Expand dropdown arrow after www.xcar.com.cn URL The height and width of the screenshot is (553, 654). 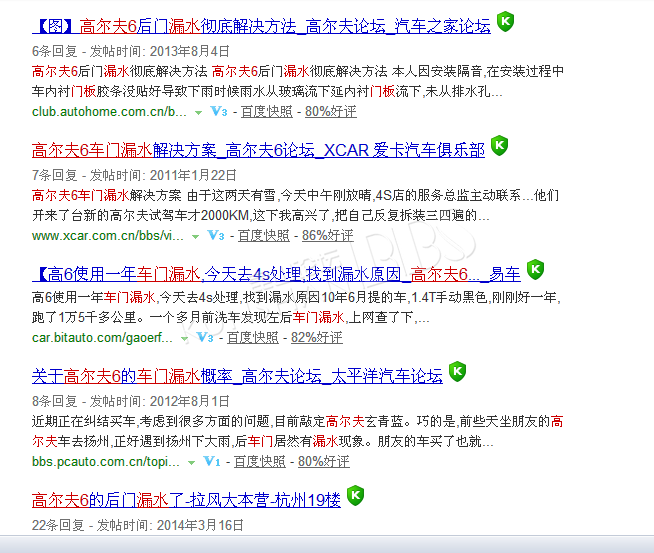point(195,236)
